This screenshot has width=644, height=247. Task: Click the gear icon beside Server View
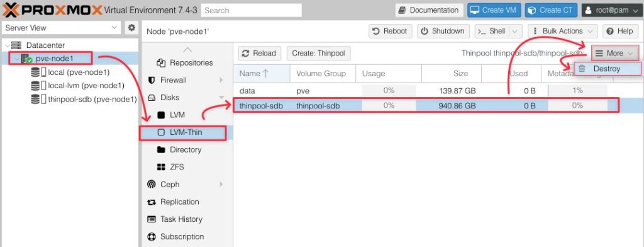pos(131,28)
